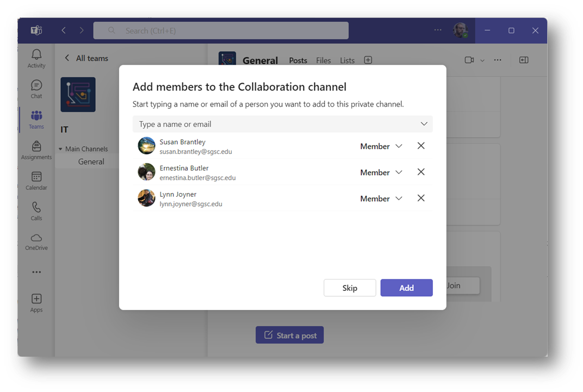Go back to All teams
This screenshot has height=392, width=583.
point(86,58)
